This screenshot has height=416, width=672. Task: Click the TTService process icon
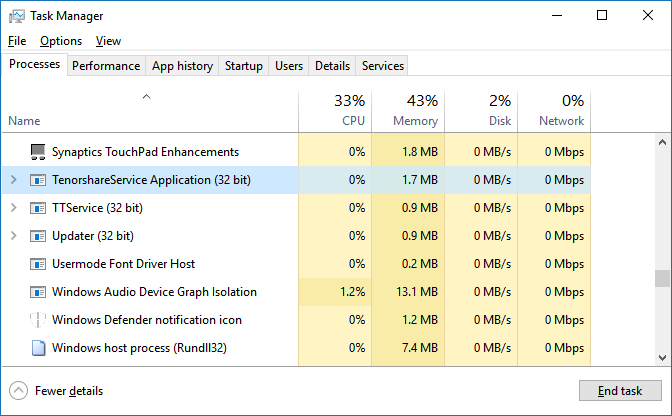coord(38,208)
